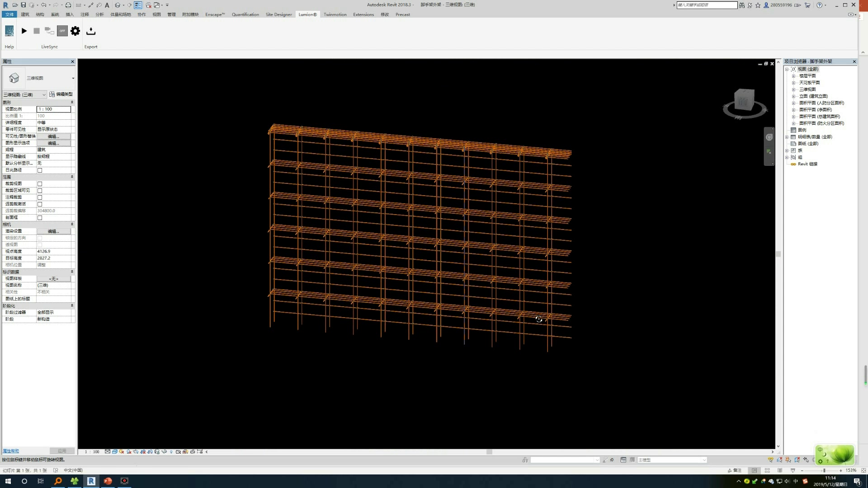Screen dimensions: 868x488
Task: Open the 三维视图 type selector dropdown
Action: [73, 78]
